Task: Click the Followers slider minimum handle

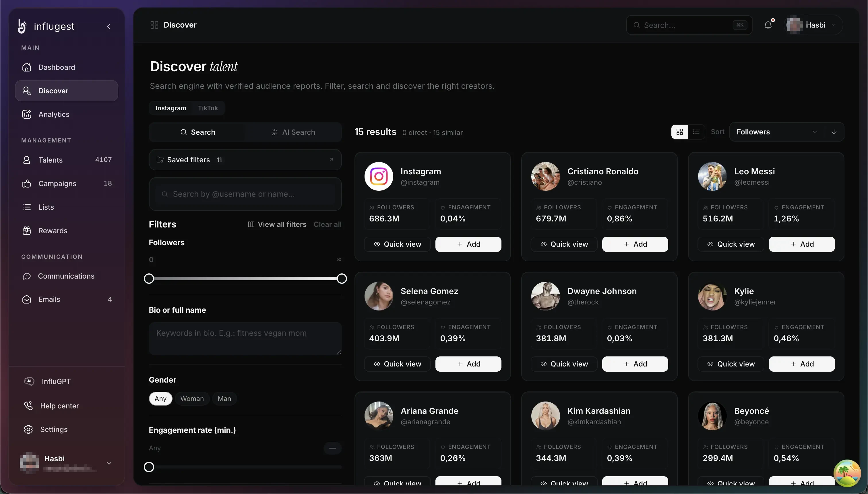Action: click(149, 279)
